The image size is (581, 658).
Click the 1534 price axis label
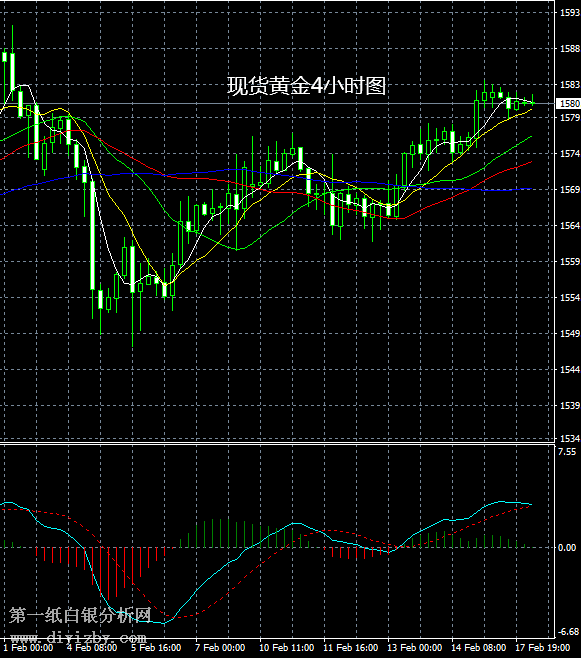click(570, 439)
